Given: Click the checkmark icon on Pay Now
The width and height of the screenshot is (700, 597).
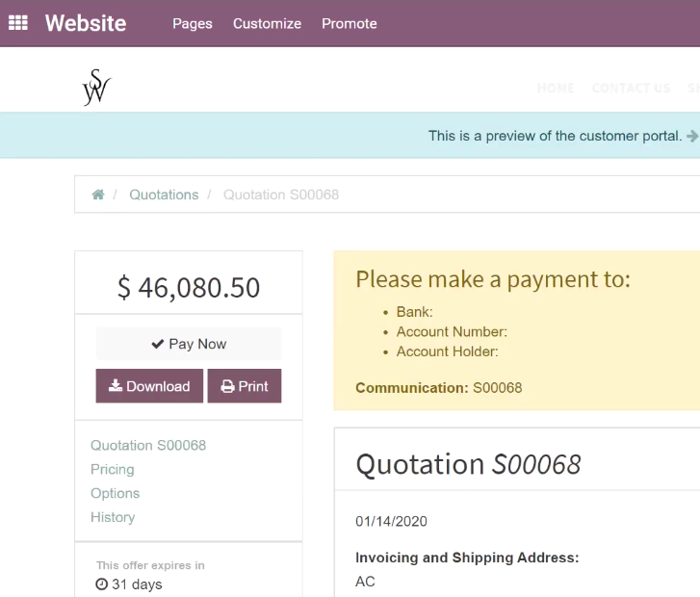Looking at the screenshot, I should [158, 344].
